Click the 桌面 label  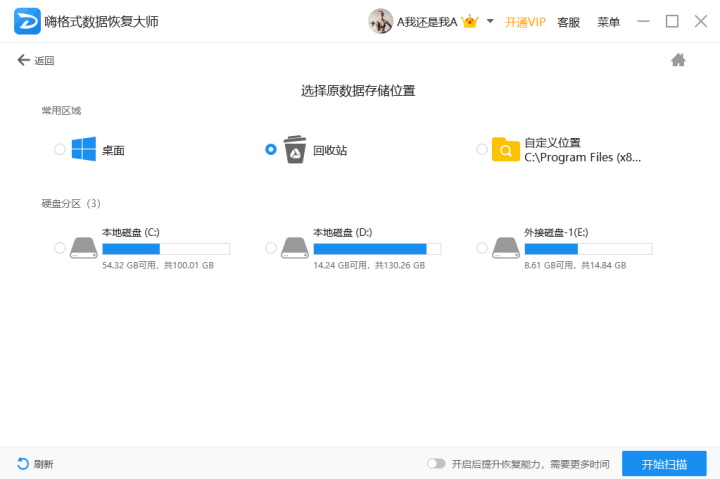click(113, 151)
